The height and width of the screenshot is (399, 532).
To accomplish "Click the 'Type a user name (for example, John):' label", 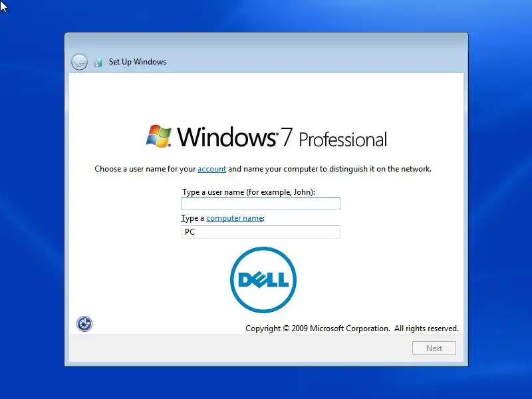I will pyautogui.click(x=249, y=192).
